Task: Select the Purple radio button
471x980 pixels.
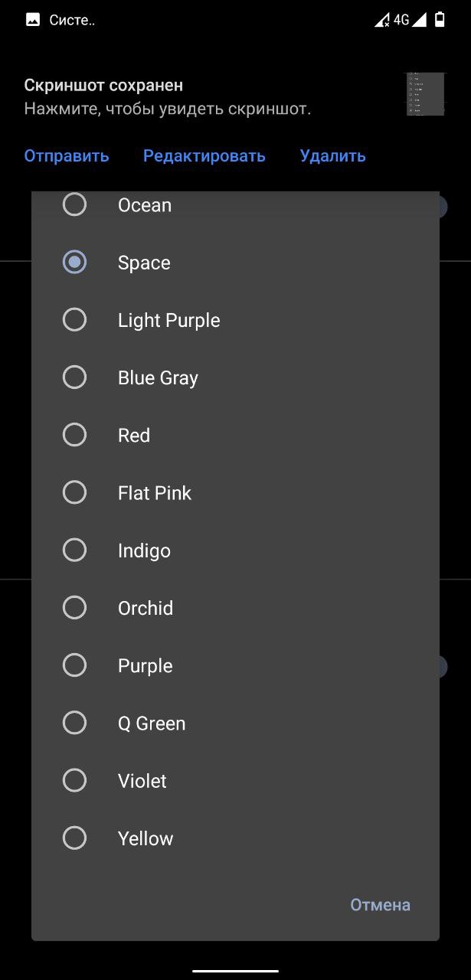Action: pyautogui.click(x=74, y=665)
